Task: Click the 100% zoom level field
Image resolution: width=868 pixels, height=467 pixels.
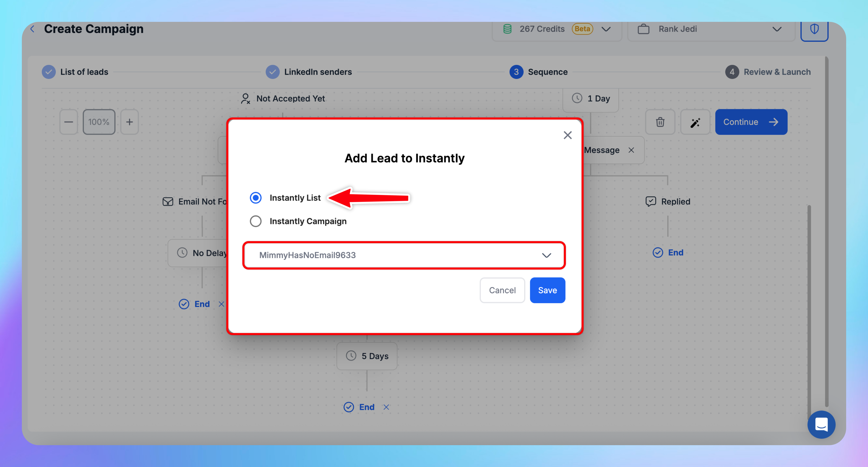Action: pyautogui.click(x=99, y=122)
